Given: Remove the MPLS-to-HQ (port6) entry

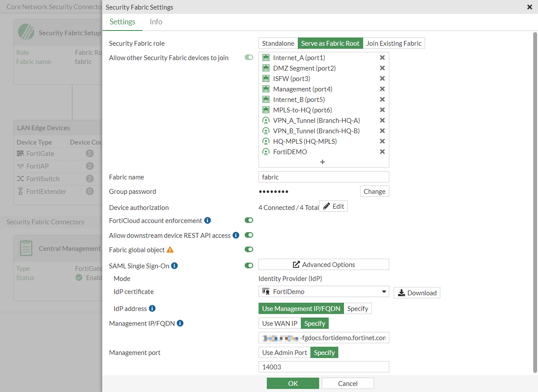Looking at the screenshot, I should 382,110.
